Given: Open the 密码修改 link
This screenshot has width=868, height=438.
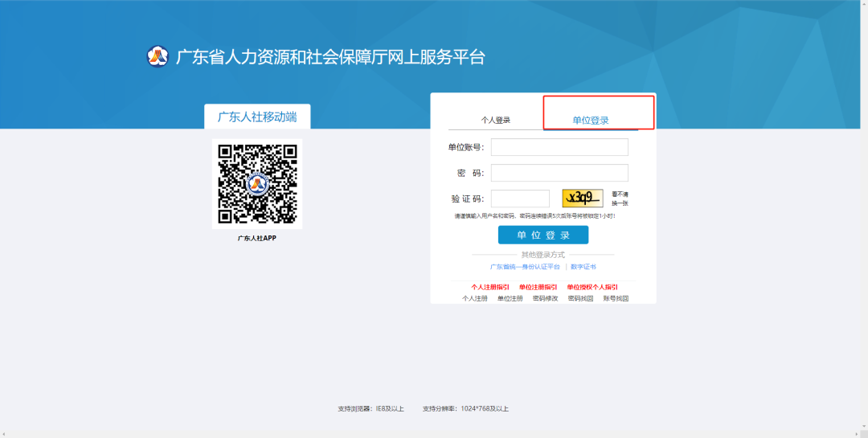Looking at the screenshot, I should click(x=546, y=298).
